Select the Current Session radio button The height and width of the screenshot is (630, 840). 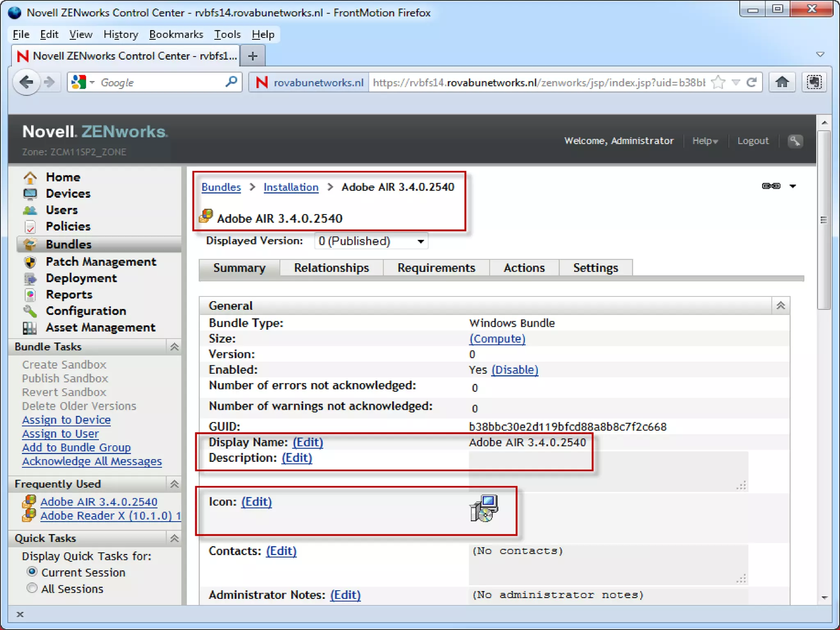[x=32, y=572]
